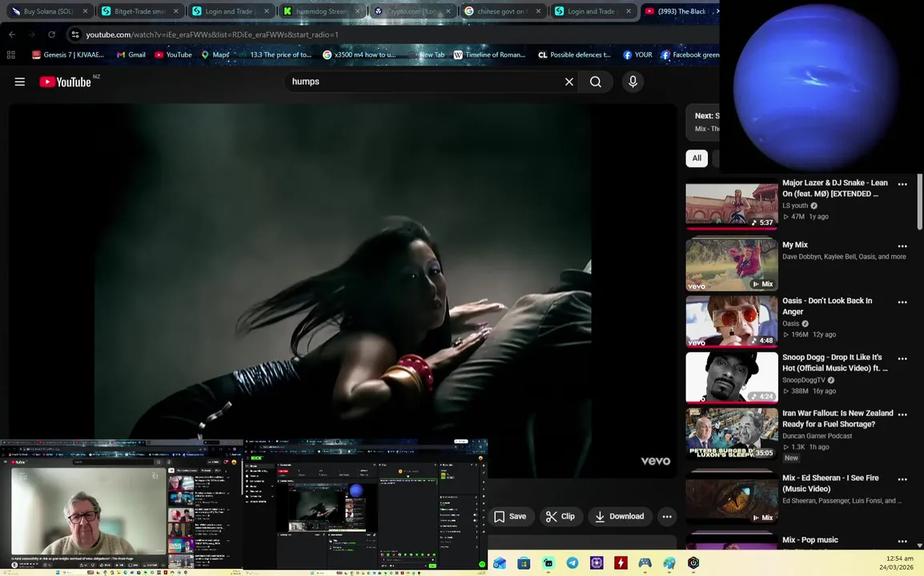
Task: Open options for Oasis Don't Look Back In Anger
Action: point(902,302)
